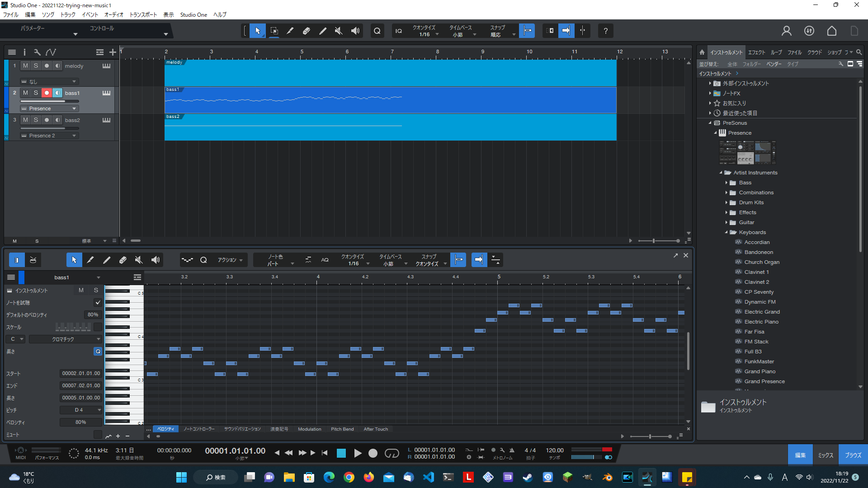Toggle the ノートを試聴 checkbox
This screenshot has height=488, width=868.
98,302
